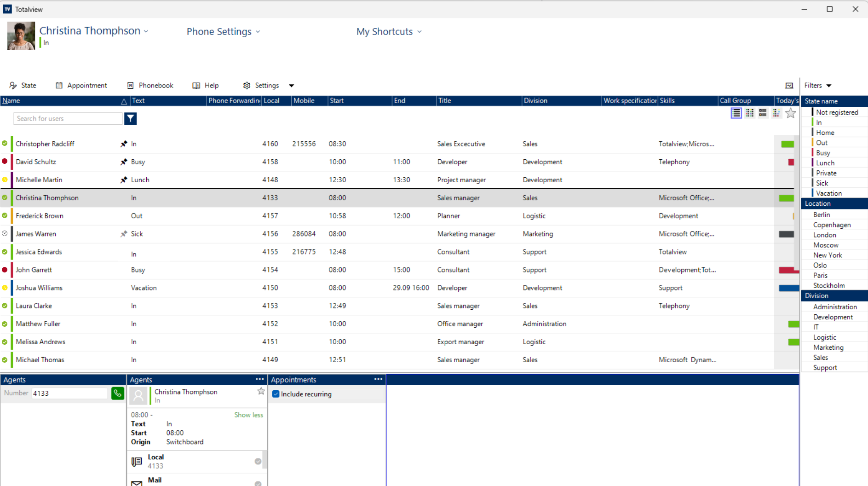Open the Filters dropdown arrow
868x486 pixels.
829,86
